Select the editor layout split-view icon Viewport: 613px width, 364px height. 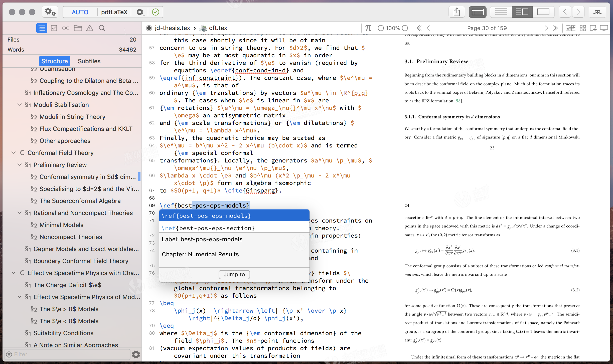click(x=522, y=12)
